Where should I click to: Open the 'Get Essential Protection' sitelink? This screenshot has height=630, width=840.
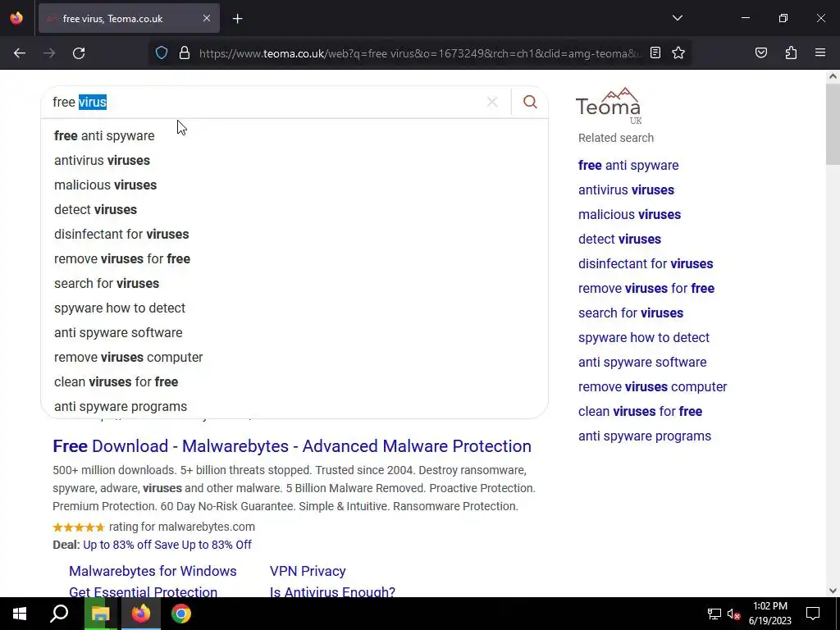pyautogui.click(x=143, y=591)
